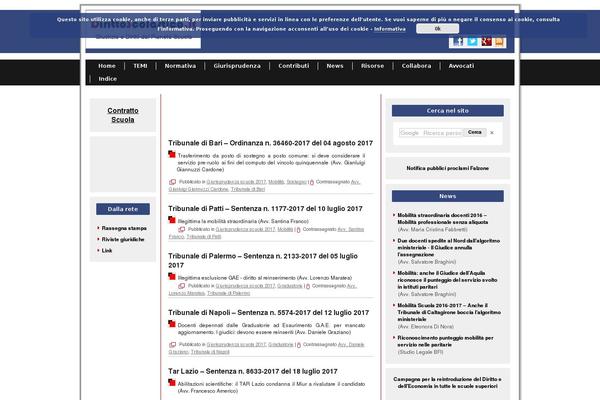This screenshot has height=400, width=600.
Task: Click the tag icon under Tribunale di Patti post
Action: [298, 230]
